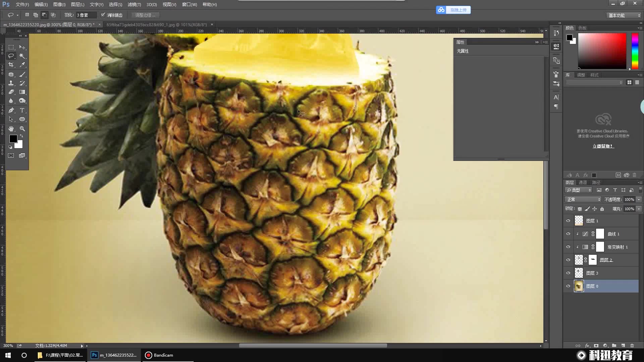
Task: Select the Clone Stamp tool
Action: 11,83
